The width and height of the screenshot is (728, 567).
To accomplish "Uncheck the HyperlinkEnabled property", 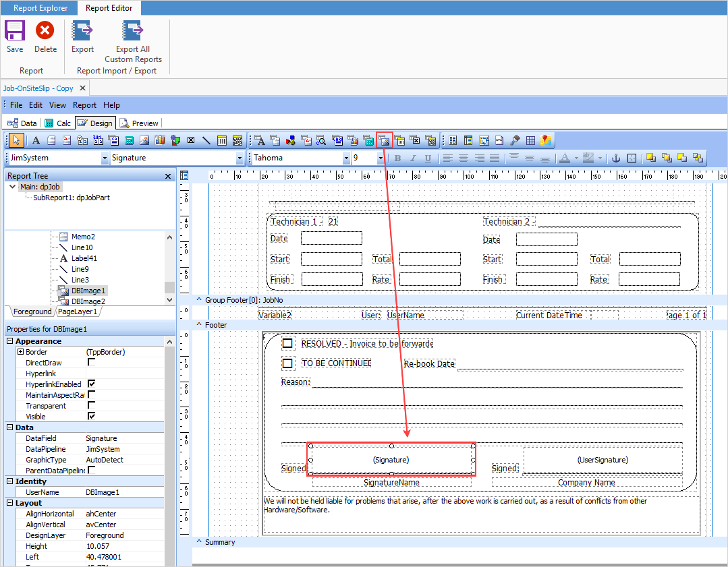I will point(91,384).
